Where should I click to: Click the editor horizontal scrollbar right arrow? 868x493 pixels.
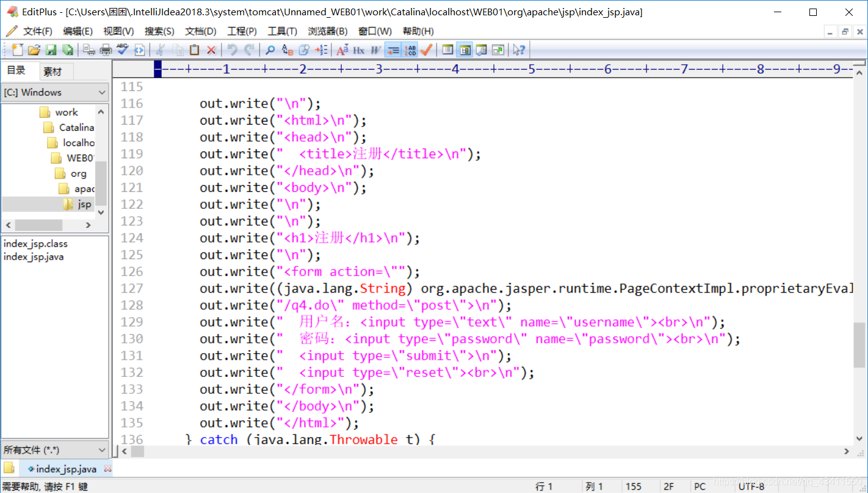tap(847, 451)
